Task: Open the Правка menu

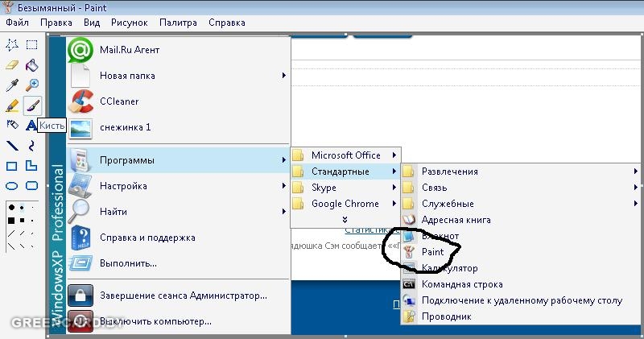Action: coord(56,23)
